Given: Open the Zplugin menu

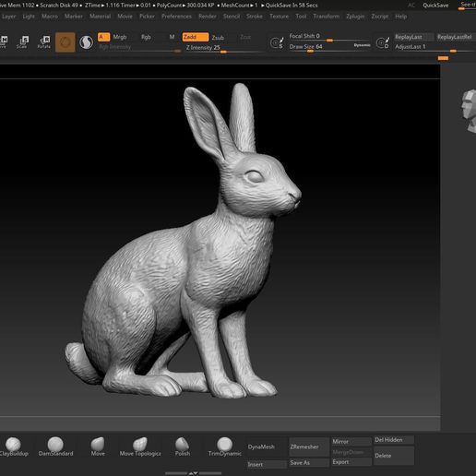Looking at the screenshot, I should (x=355, y=17).
